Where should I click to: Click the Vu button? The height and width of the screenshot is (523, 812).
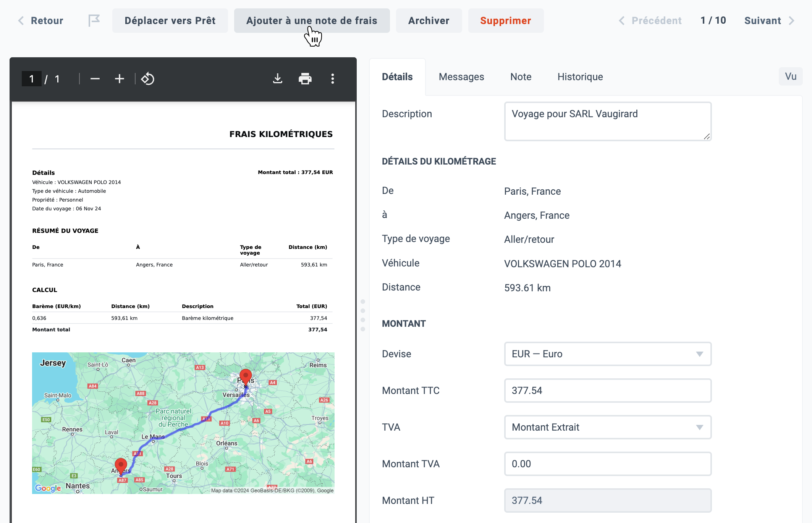coord(791,76)
